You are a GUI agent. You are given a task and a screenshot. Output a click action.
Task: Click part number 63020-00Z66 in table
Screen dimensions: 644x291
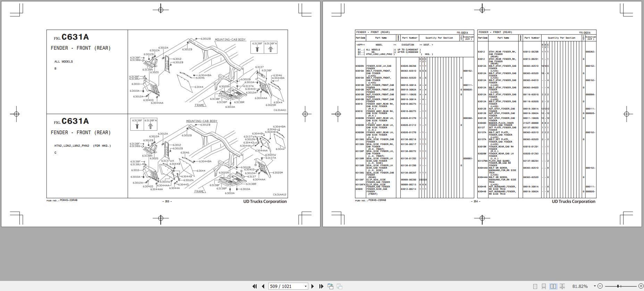pos(408,66)
